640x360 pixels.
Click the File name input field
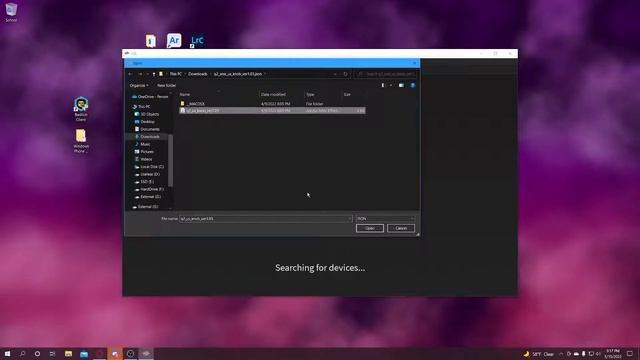tap(266, 219)
